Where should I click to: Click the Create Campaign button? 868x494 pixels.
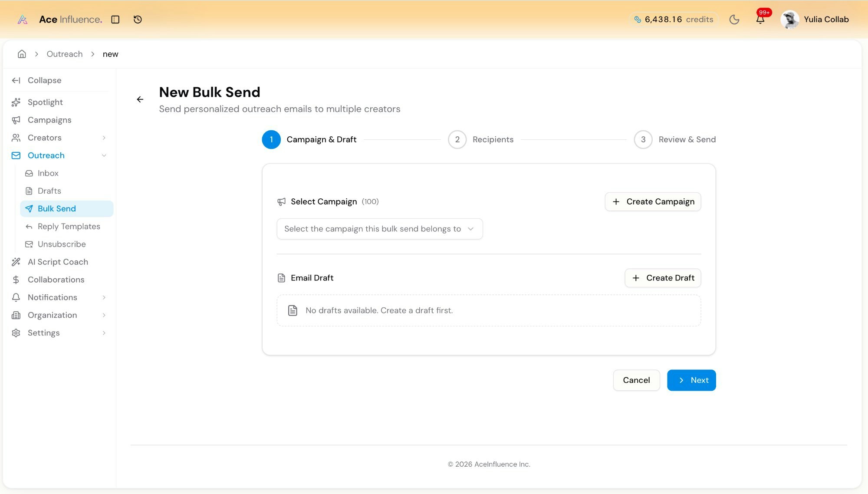[x=653, y=201]
